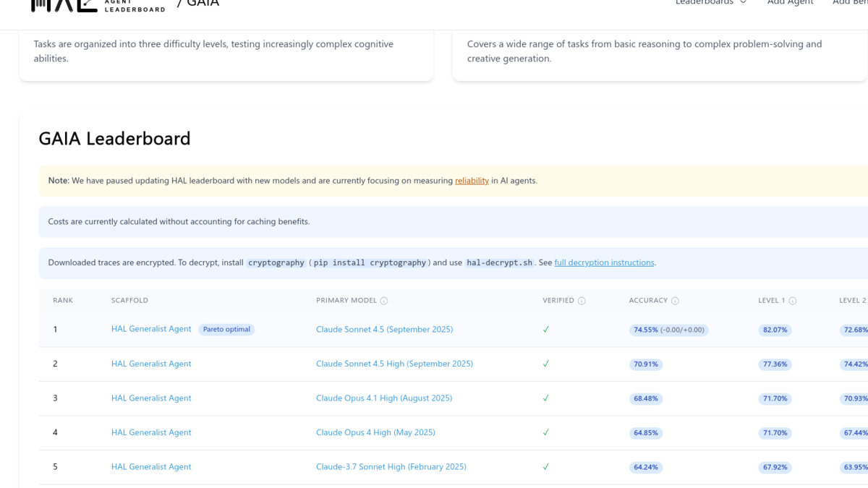Viewport: 868px width, 488px height.
Task: Click the 64.24% accuracy badge
Action: [x=646, y=468]
